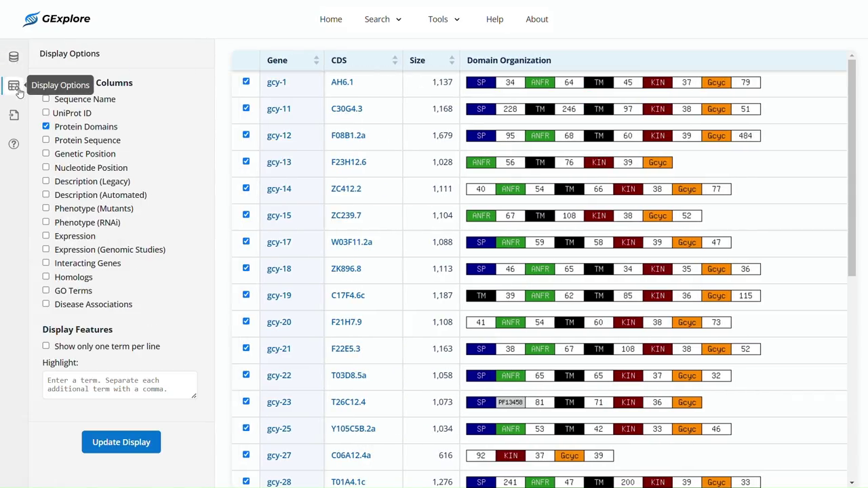Click size value 1,679 for gcy-12
The image size is (868, 488).
(x=441, y=136)
